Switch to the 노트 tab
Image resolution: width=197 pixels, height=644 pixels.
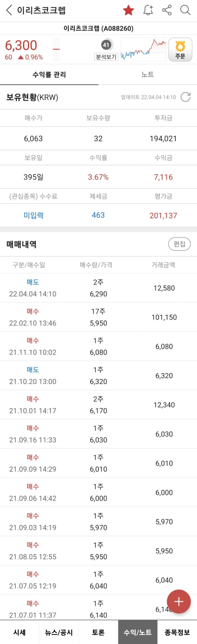click(x=148, y=74)
